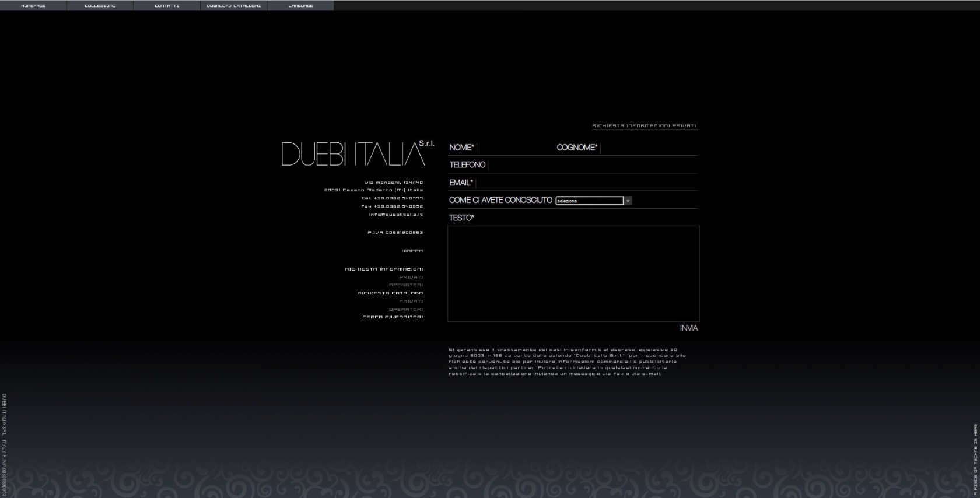Click the 'Testo*' label
This screenshot has height=498, width=980.
point(461,218)
